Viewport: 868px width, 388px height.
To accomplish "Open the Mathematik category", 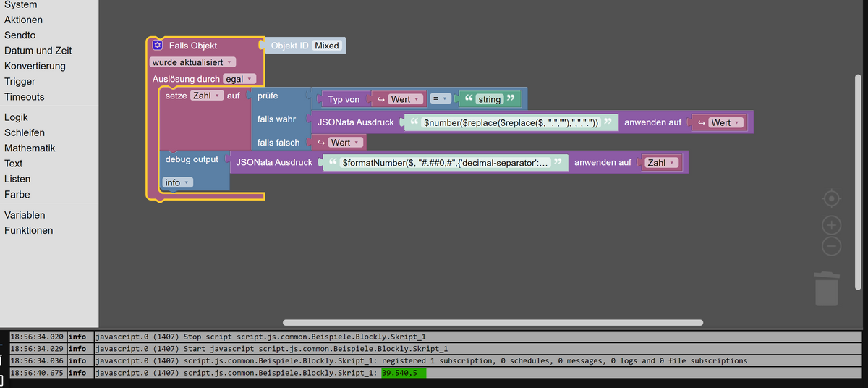I will tap(30, 148).
